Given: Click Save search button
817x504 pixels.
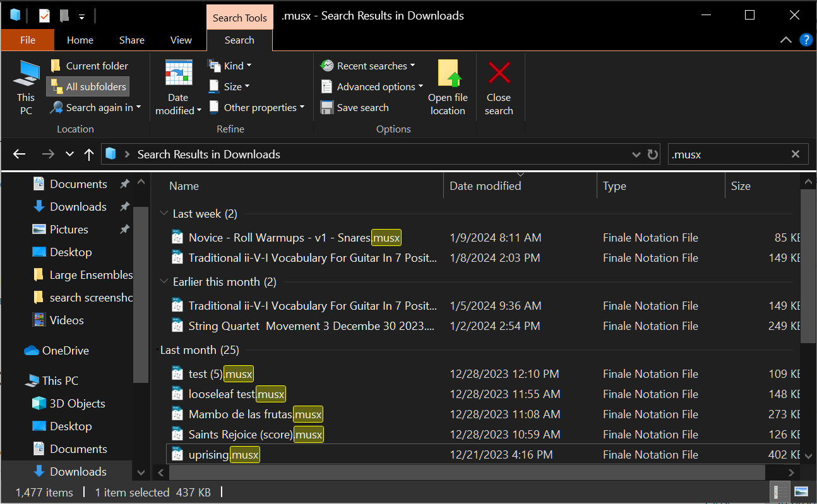Looking at the screenshot, I should 355,107.
